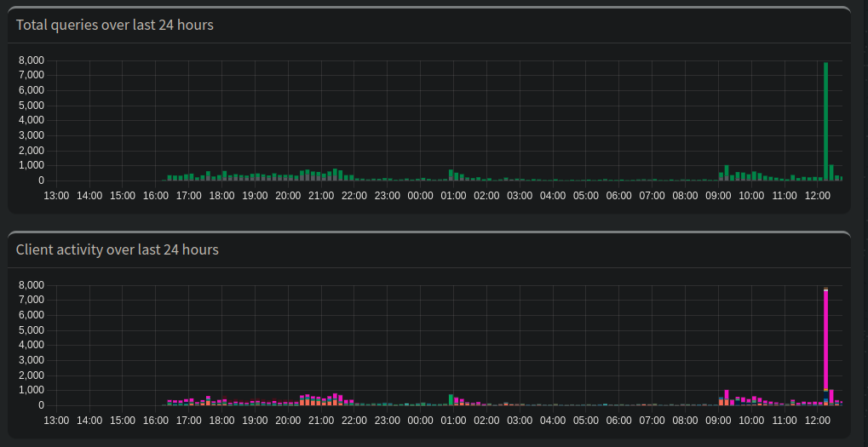This screenshot has width=868, height=447.
Task: Click the 1,000-high bar after 09:00 in Total queries
Action: (727, 173)
